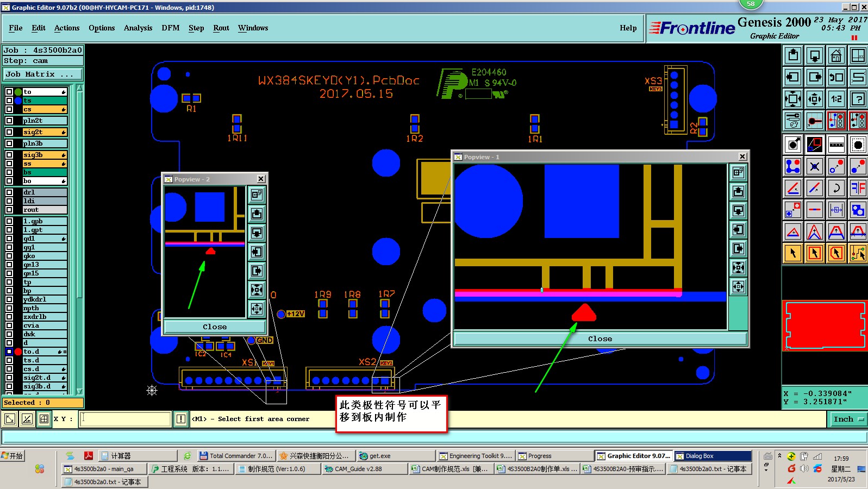The height and width of the screenshot is (489, 868).
Task: Toggle the checkbox for layer 'bs'
Action: pyautogui.click(x=9, y=172)
